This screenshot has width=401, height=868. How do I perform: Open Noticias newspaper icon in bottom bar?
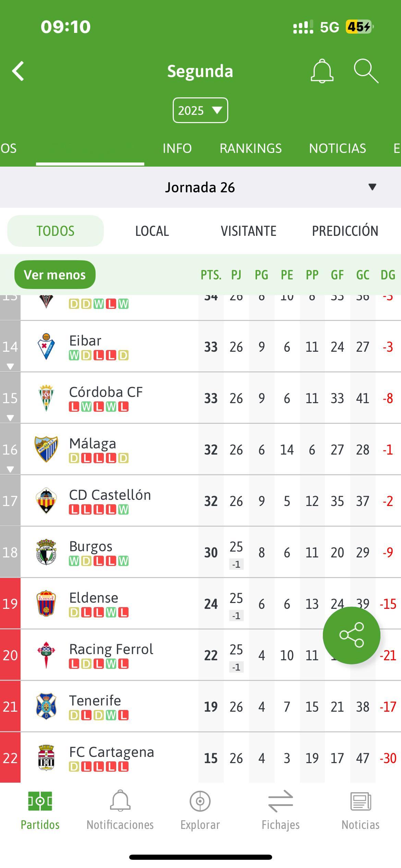point(361,801)
